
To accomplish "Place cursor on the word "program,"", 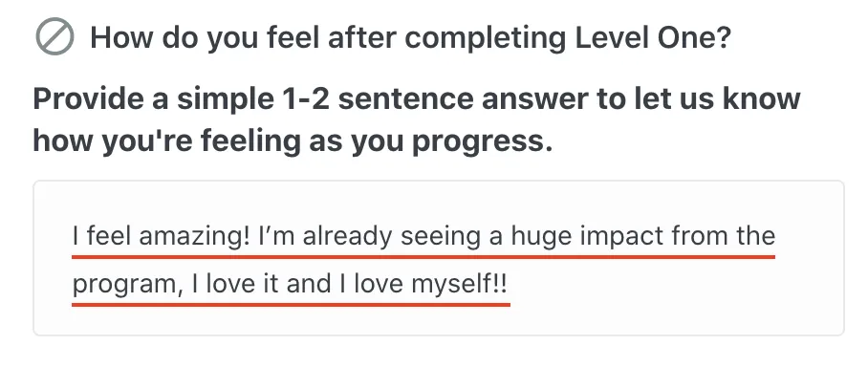I will pyautogui.click(x=128, y=285).
